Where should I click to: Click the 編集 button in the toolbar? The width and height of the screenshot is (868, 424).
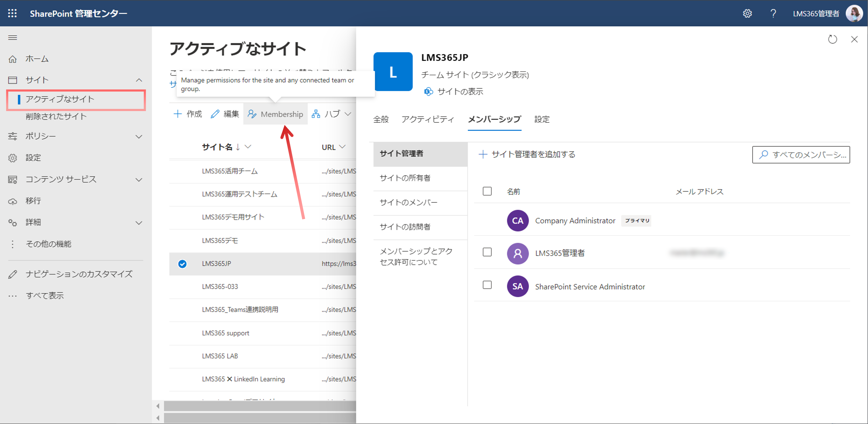pyautogui.click(x=225, y=114)
